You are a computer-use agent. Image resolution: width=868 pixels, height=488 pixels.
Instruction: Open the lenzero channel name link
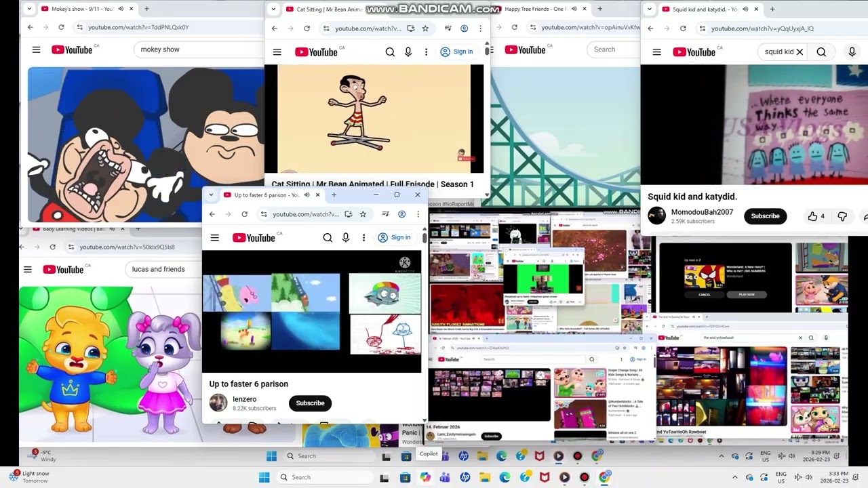click(x=245, y=399)
